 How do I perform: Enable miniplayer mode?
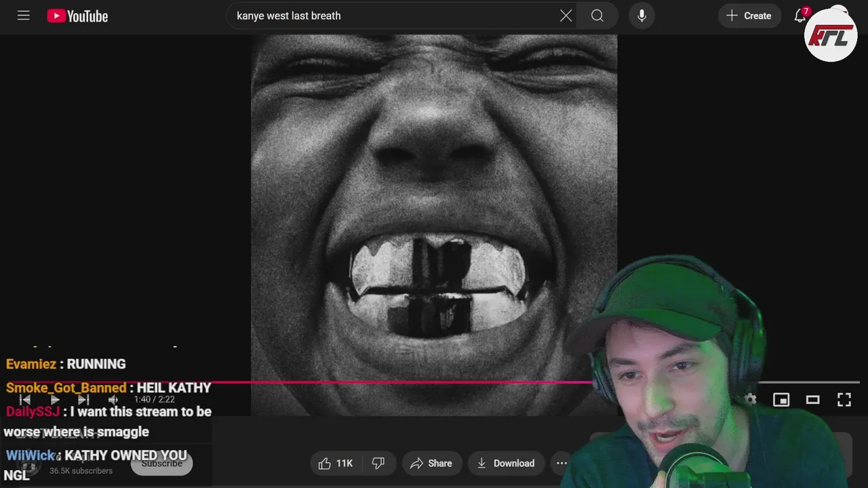(x=781, y=400)
